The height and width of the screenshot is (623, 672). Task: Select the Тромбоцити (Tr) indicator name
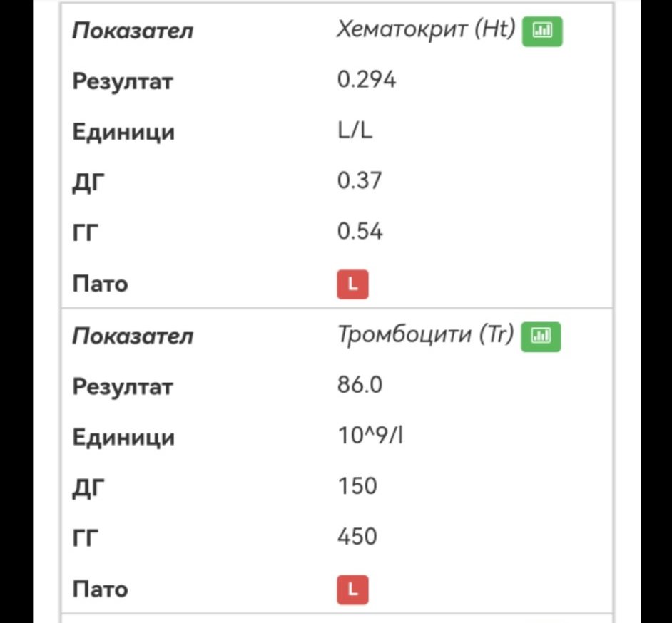[425, 335]
